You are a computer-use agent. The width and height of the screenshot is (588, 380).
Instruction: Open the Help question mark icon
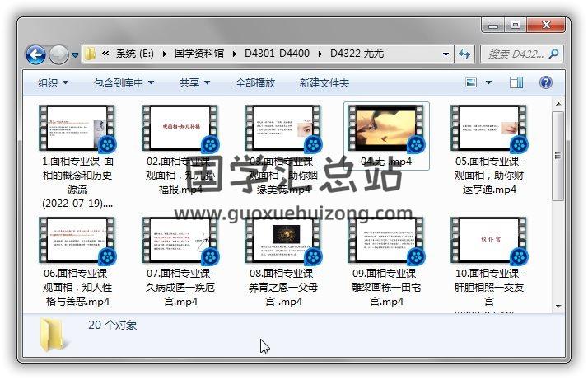(x=545, y=82)
